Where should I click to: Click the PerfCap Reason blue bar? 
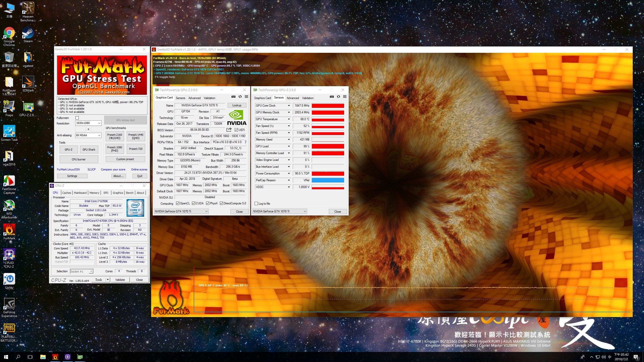pos(328,180)
